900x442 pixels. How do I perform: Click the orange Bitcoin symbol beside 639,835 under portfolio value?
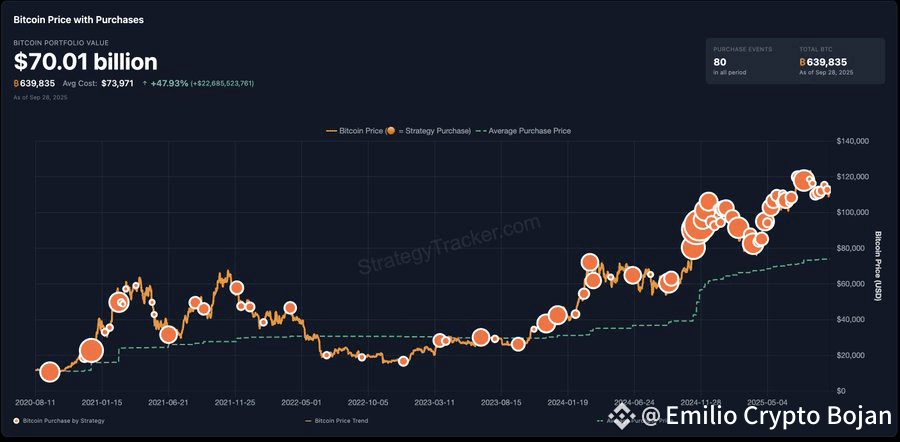coord(16,83)
